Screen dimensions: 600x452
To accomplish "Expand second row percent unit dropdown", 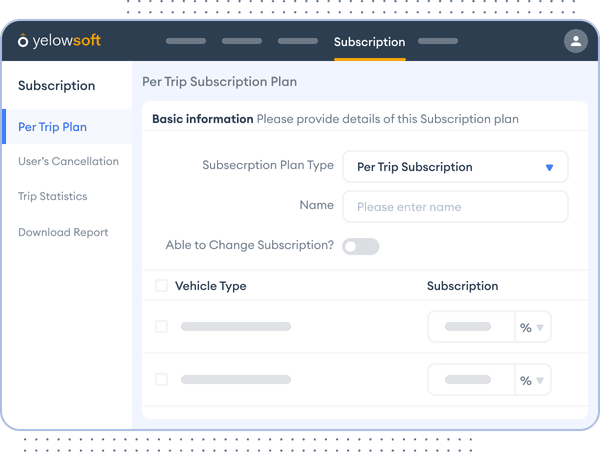I will click(532, 380).
